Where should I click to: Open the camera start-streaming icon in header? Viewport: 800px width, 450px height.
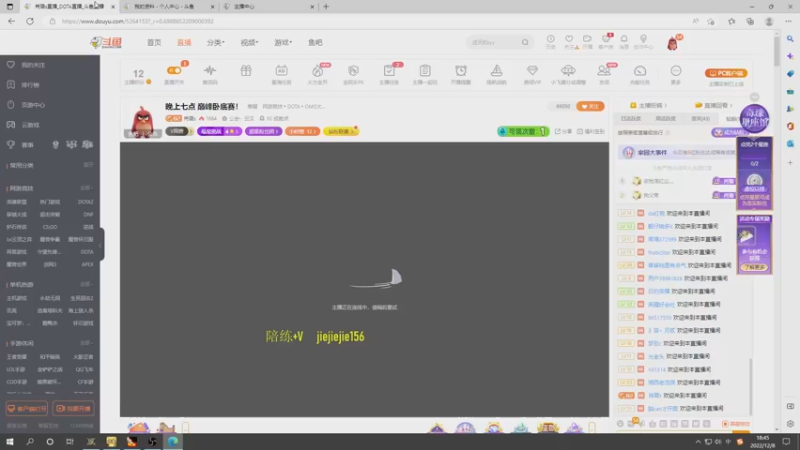tap(587, 39)
